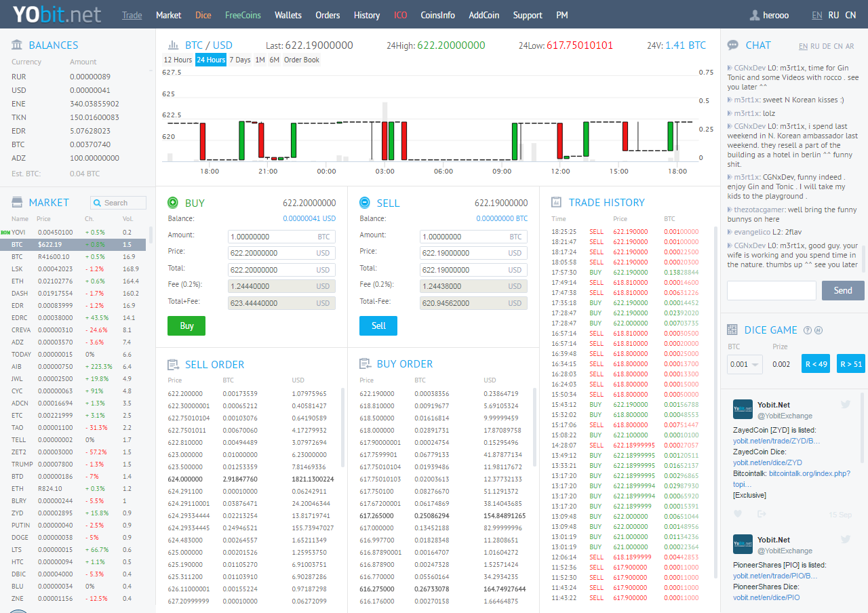Image resolution: width=868 pixels, height=613 pixels.
Task: Click the chart icon beside BTC / USD
Action: (x=174, y=45)
